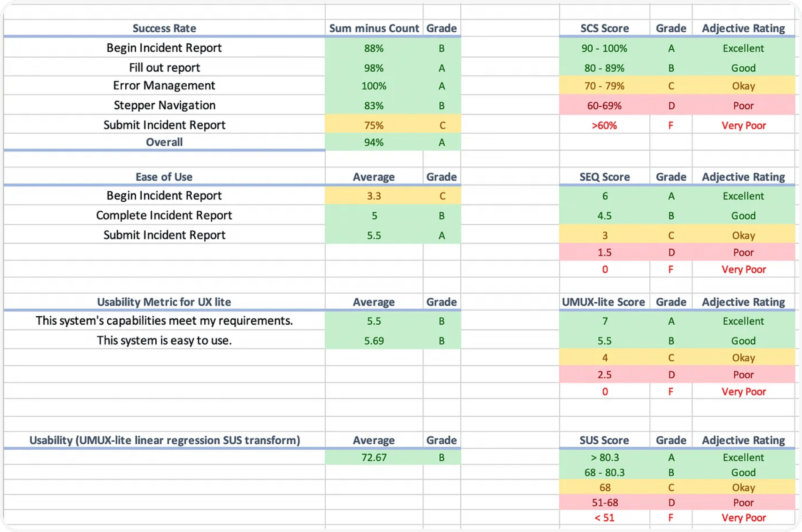Select the SCS Score column header
Image resolution: width=802 pixels, height=532 pixels.
pyautogui.click(x=604, y=28)
